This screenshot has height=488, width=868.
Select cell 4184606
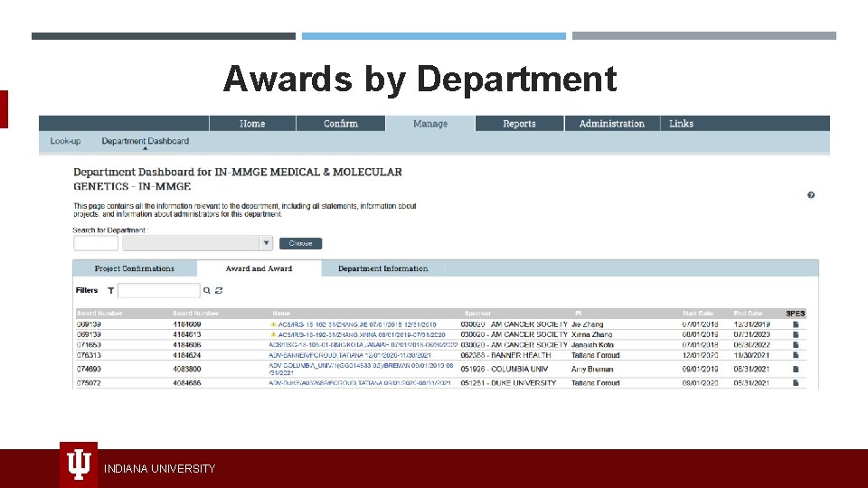tap(187, 344)
